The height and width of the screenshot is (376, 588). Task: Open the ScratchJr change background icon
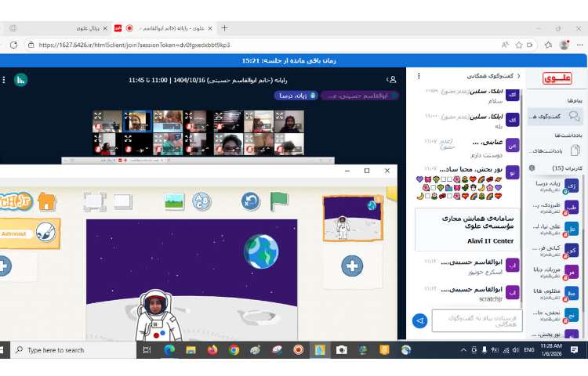point(174,201)
